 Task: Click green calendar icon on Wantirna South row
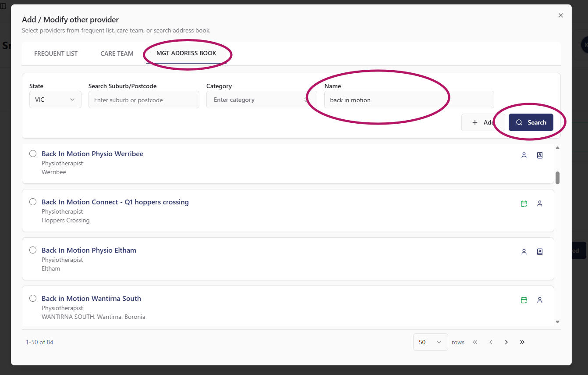(x=524, y=300)
